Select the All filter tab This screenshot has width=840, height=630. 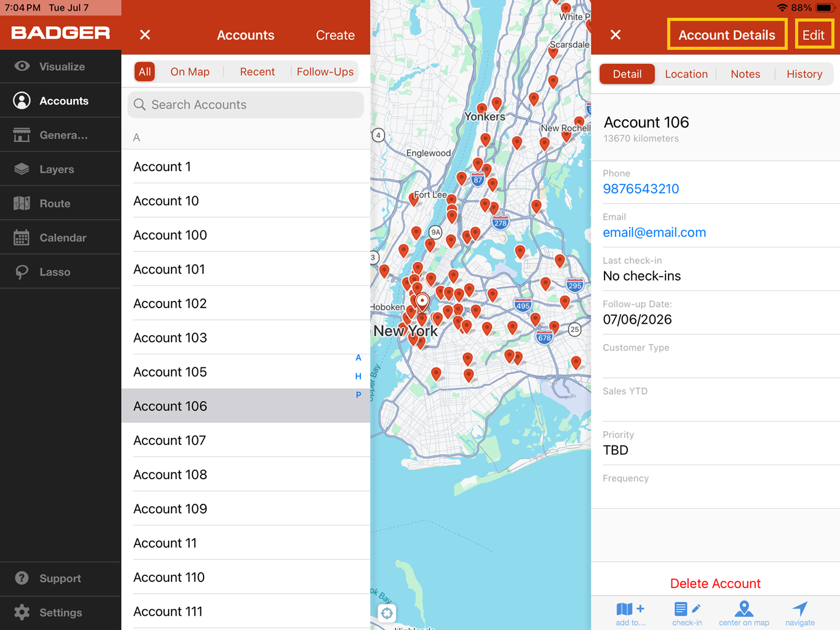[145, 71]
